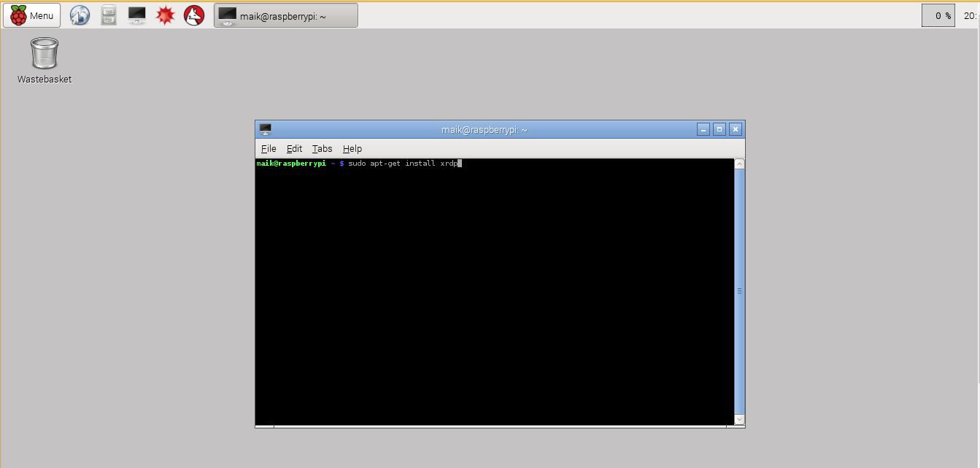Open the file manager cabinet icon
980x468 pixels.
(108, 15)
